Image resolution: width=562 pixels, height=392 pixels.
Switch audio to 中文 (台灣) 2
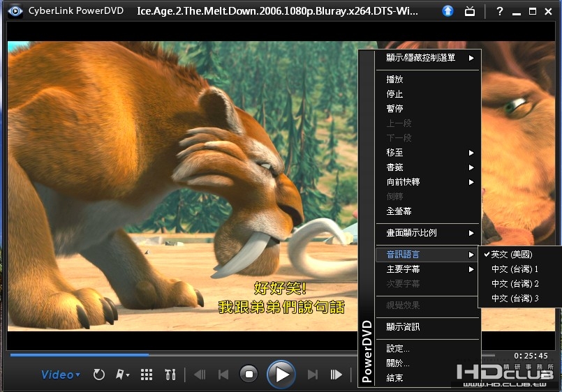pyautogui.click(x=519, y=284)
